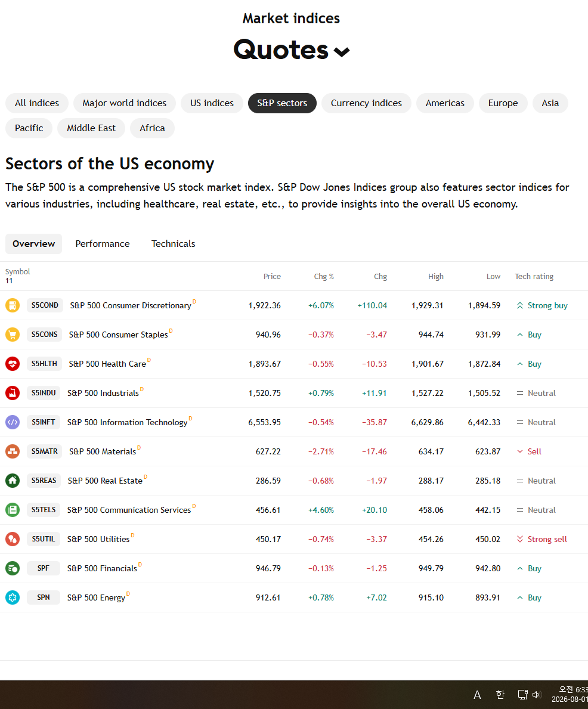
Task: Open the S5CONS ticker badge
Action: (44, 335)
